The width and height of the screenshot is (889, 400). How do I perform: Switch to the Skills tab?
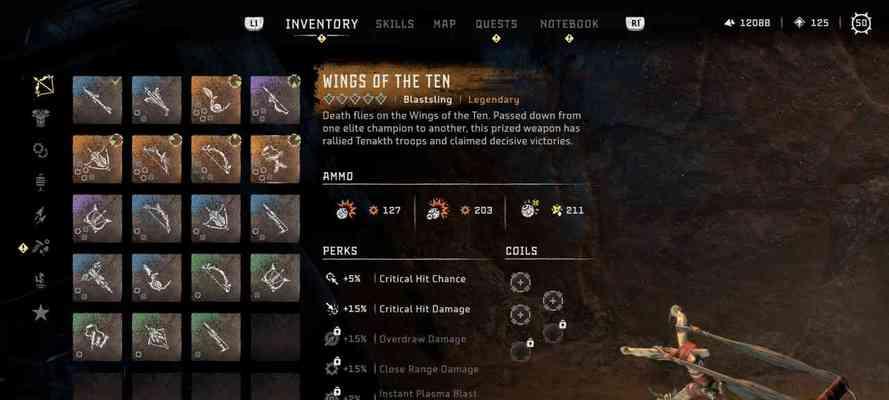click(x=395, y=24)
